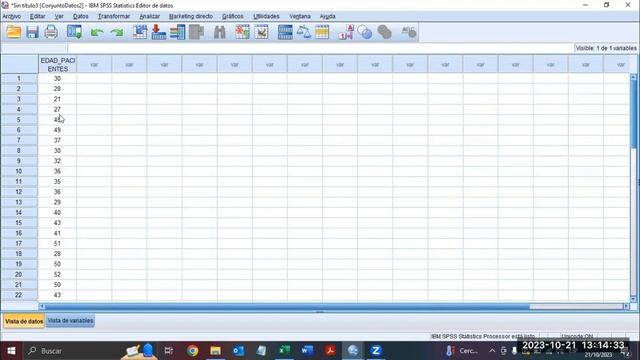This screenshot has width=640, height=360.
Task: Click the Split file icon
Action: [x=285, y=32]
